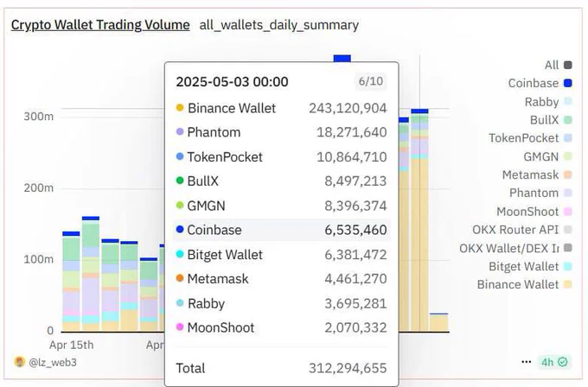Open the Crypto Wallet Trading Volume title link
588x387 pixels.
tap(100, 25)
